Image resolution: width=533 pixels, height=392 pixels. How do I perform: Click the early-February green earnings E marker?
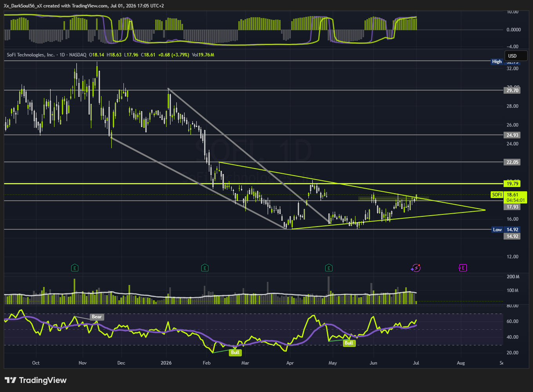click(x=205, y=268)
